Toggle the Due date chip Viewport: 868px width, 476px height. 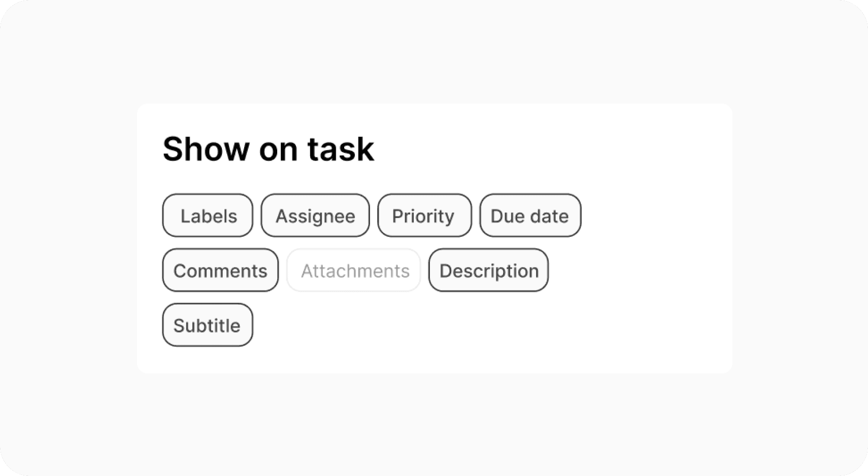coord(530,215)
